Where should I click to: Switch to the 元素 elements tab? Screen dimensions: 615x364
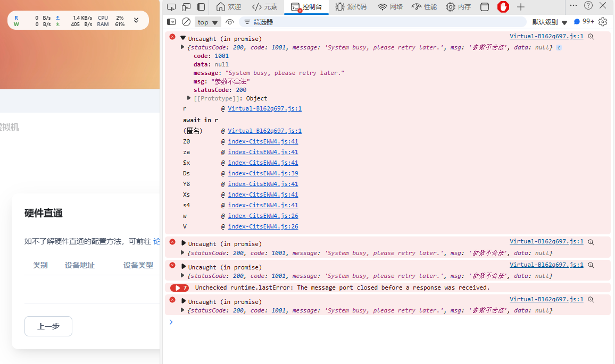tap(265, 7)
